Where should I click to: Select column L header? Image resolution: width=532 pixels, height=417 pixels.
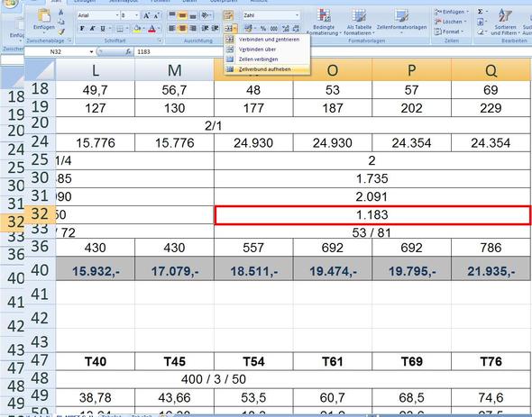[96, 69]
